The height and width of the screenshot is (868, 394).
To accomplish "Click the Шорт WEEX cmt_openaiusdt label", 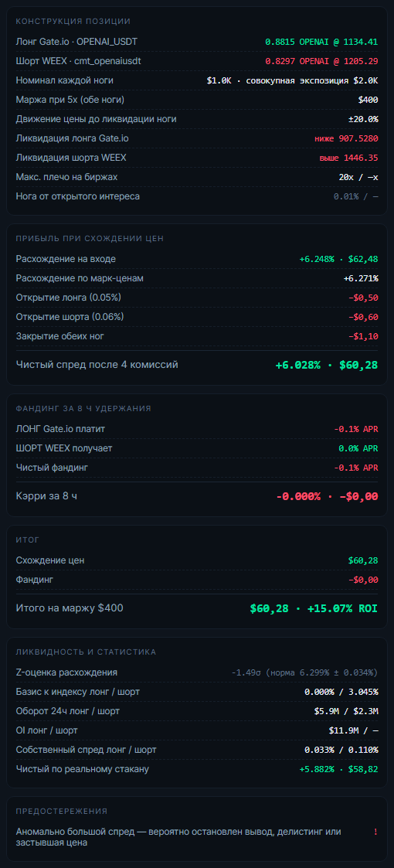I will click(79, 61).
